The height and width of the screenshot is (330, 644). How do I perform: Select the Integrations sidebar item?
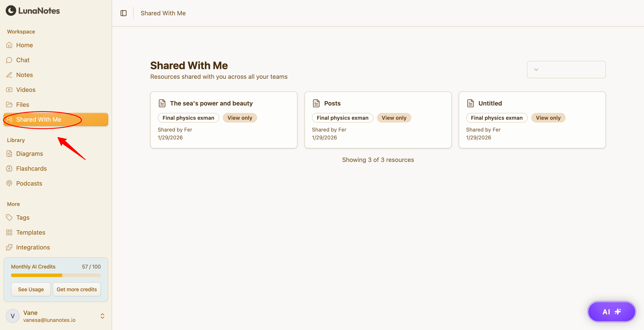[x=33, y=247]
